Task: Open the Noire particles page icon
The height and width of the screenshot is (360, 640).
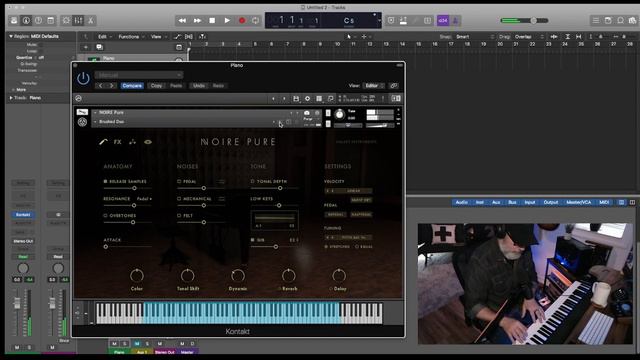Action: (x=133, y=142)
